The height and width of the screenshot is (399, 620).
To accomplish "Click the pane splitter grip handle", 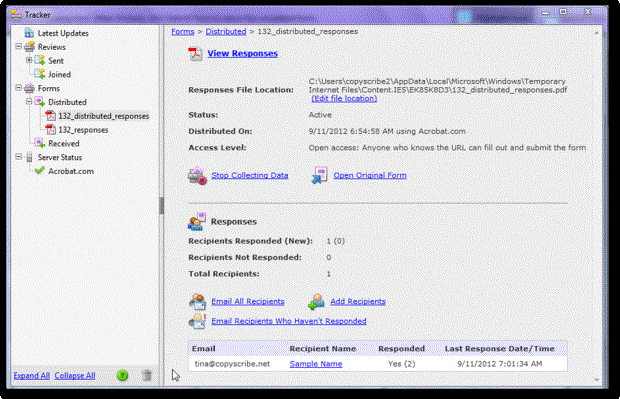I will [x=161, y=206].
